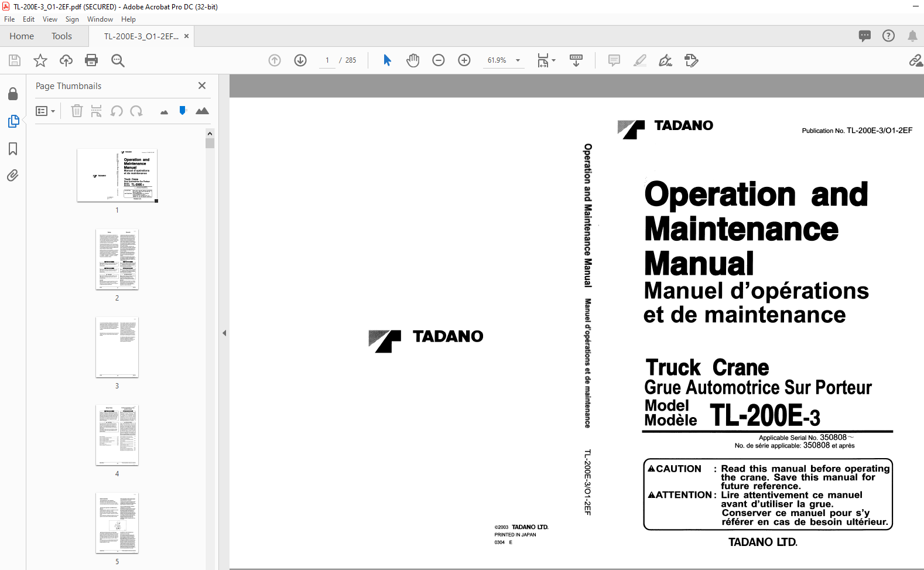
Task: Close the TL-200E-3_O1-2EF document tab
Action: coord(186,36)
